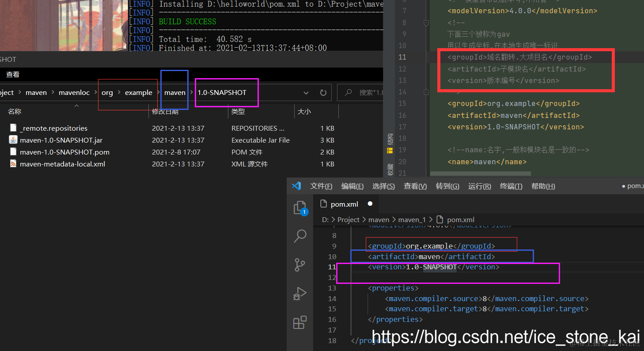
Task: Click the maven.compiler.source line in VS Code
Action: [x=486, y=298]
